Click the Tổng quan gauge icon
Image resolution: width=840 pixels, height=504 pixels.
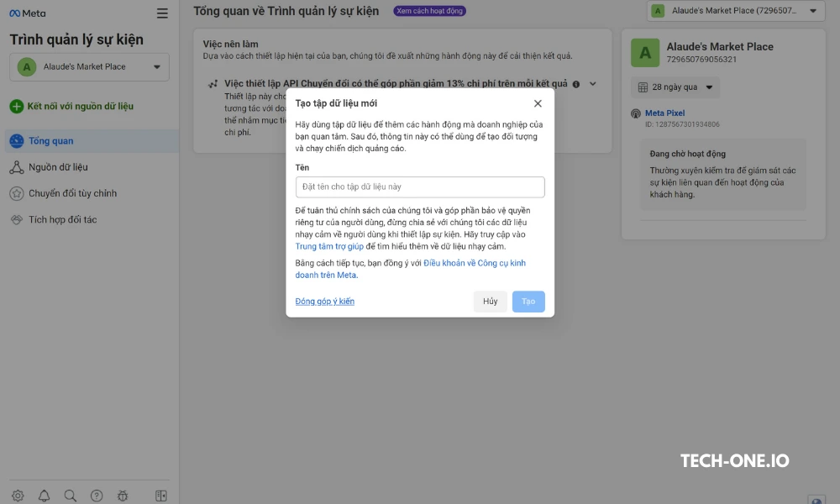[17, 141]
